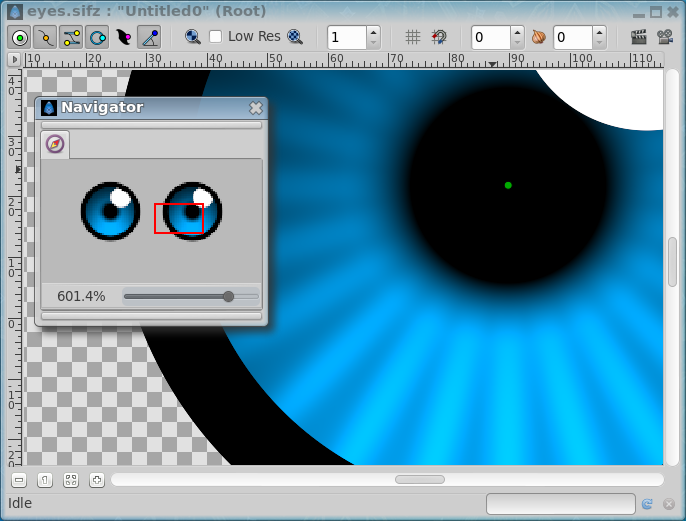The image size is (686, 521).
Task: Click past onion skin frames field
Action: pyautogui.click(x=490, y=37)
